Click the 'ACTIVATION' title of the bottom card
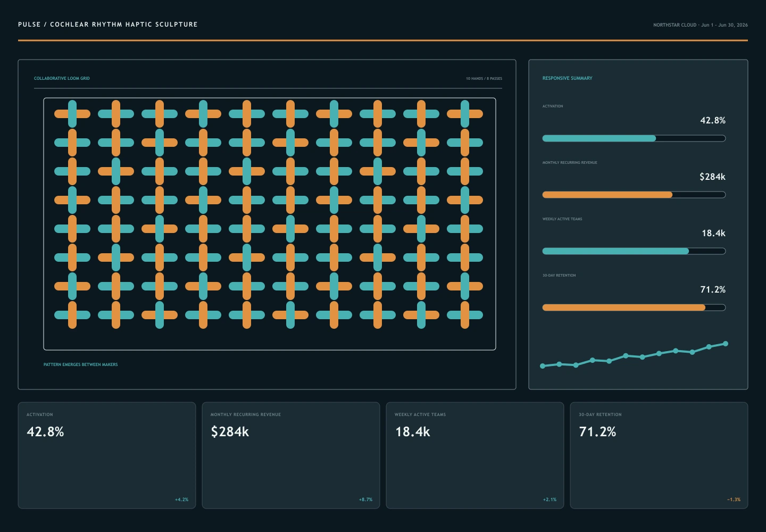The image size is (766, 532). [40, 414]
